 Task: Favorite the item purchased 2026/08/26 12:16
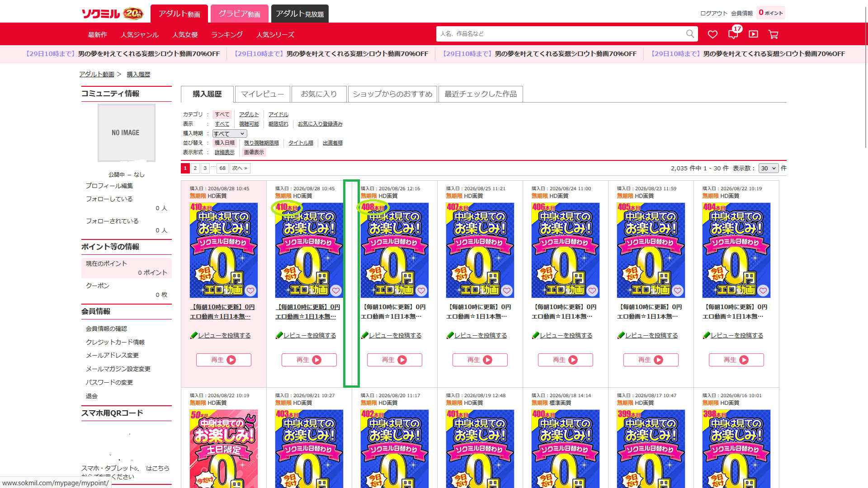pyautogui.click(x=421, y=291)
